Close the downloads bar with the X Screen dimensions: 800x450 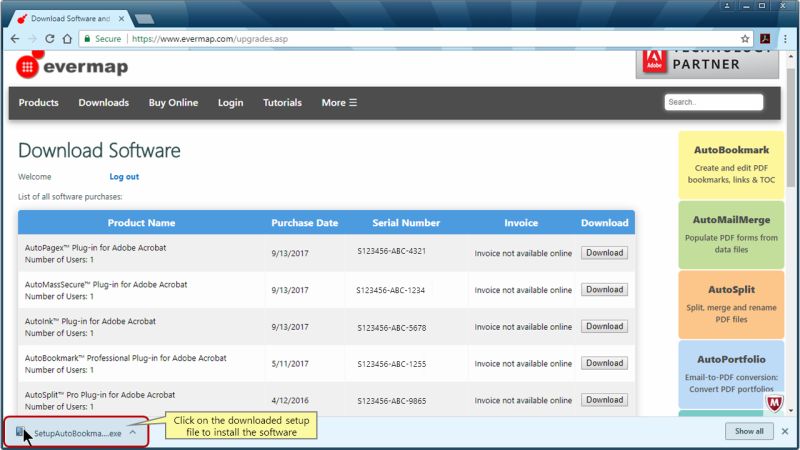(x=785, y=432)
